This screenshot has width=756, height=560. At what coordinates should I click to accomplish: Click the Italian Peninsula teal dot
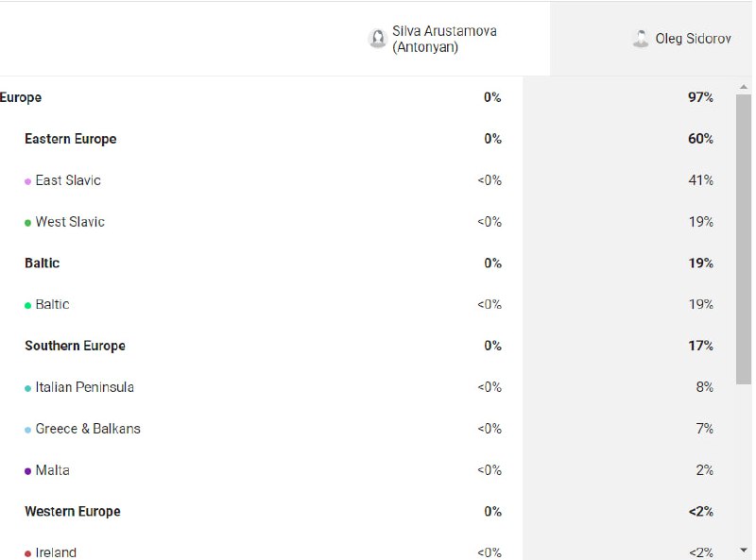[28, 388]
